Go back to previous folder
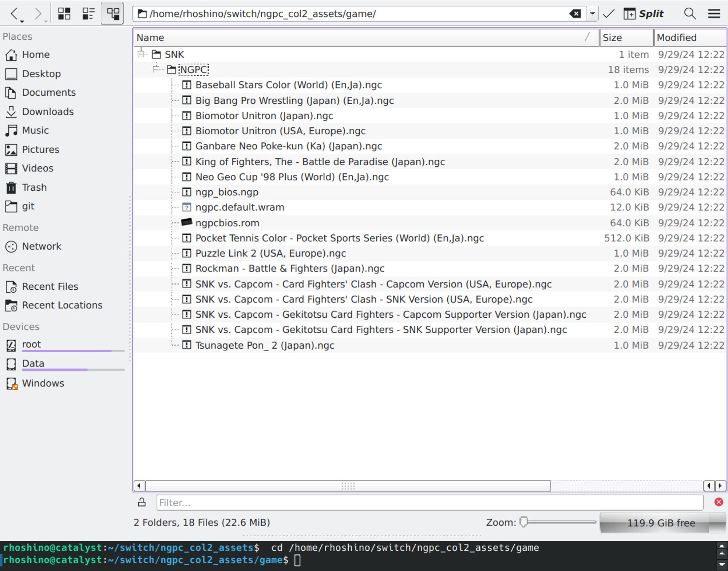This screenshot has width=728, height=571. tap(15, 14)
